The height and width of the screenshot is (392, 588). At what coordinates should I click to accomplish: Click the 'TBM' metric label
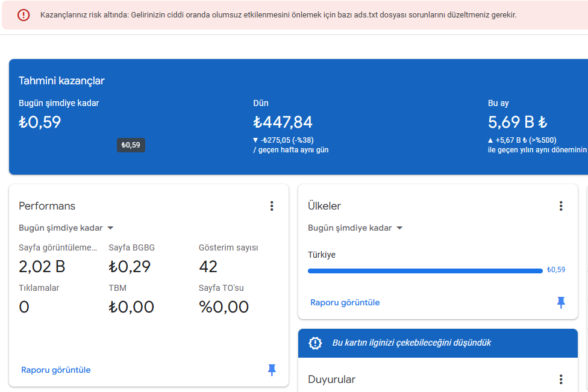pyautogui.click(x=117, y=288)
